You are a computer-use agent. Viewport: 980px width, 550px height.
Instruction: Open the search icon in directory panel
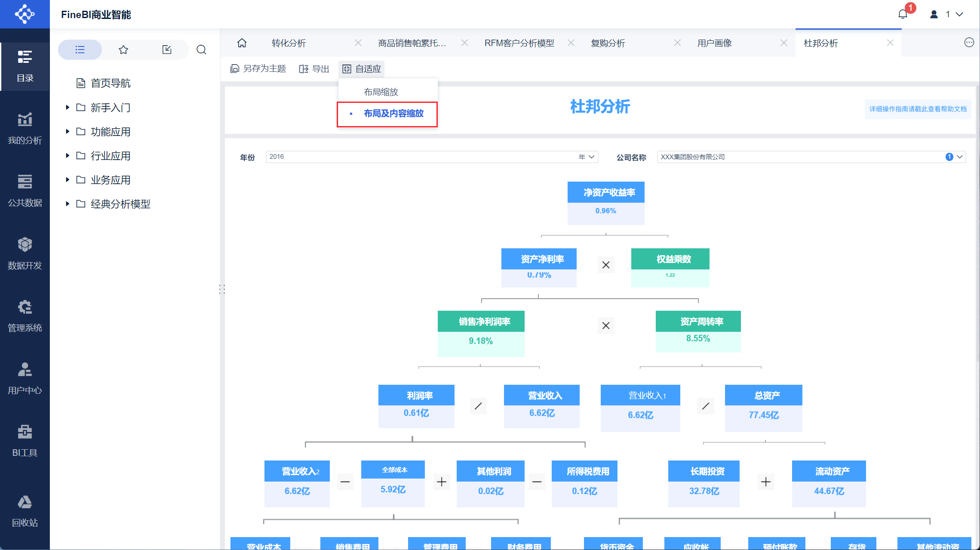click(x=201, y=49)
